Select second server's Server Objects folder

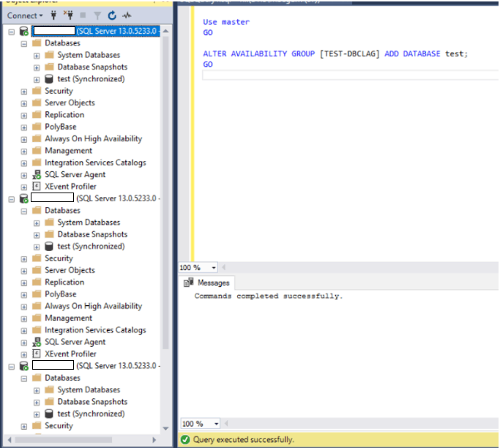point(70,270)
